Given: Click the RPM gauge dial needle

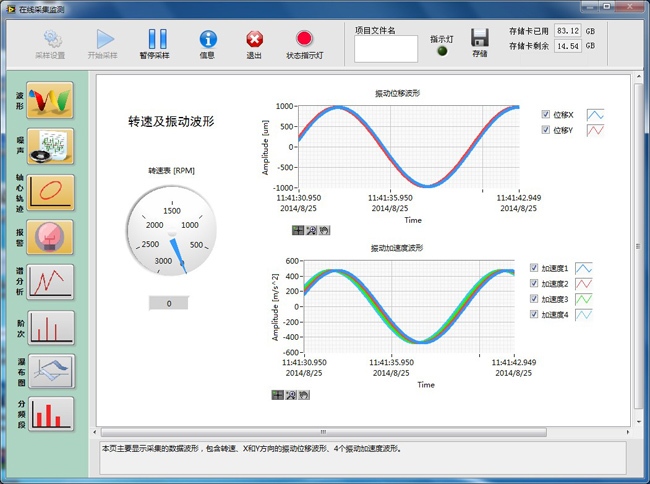Looking at the screenshot, I should tap(178, 255).
